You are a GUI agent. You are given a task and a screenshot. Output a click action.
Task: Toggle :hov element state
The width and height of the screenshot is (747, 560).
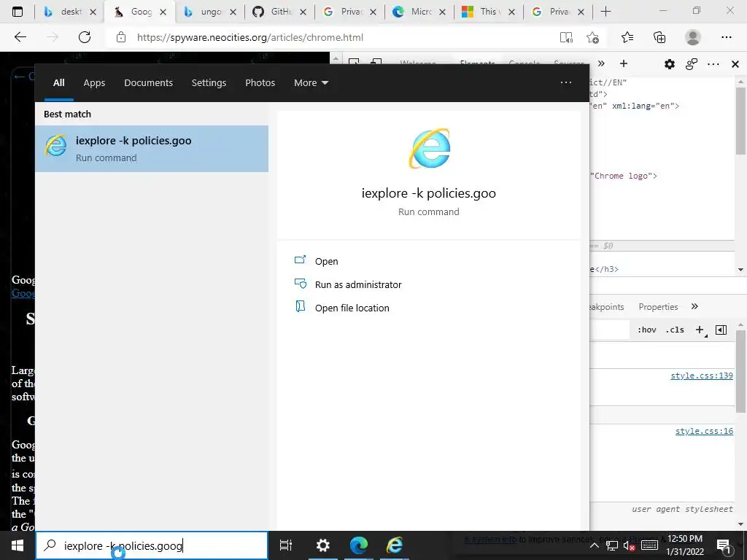pyautogui.click(x=646, y=330)
